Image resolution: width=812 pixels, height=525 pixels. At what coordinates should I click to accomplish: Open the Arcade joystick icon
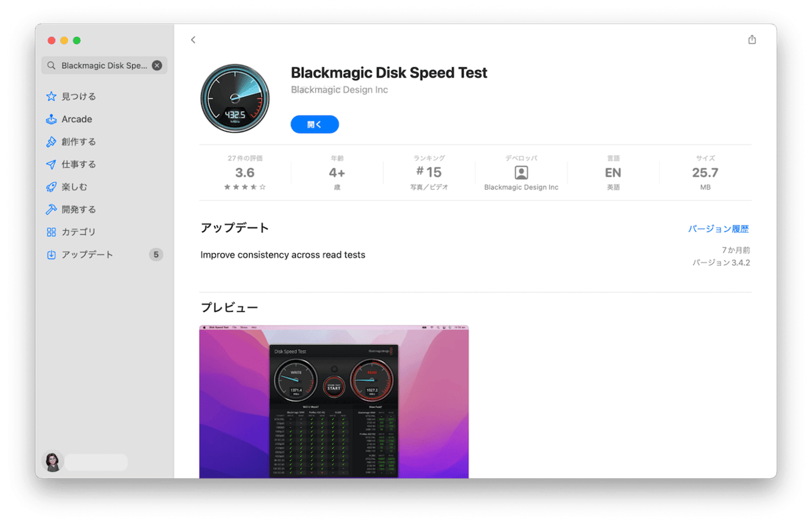(51, 119)
